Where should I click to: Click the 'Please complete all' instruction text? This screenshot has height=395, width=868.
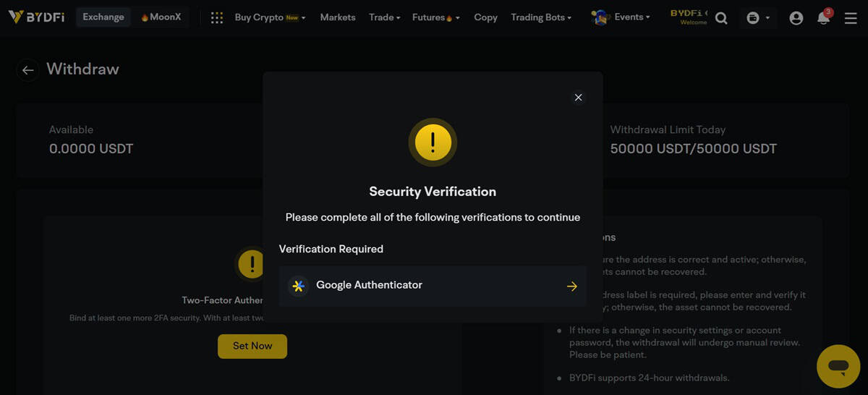coord(433,217)
